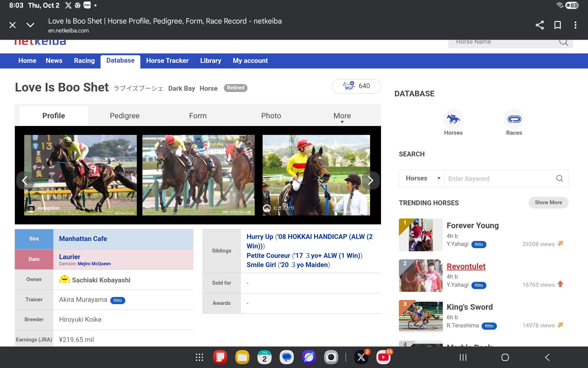Launch YouTube from the taskbar
This screenshot has width=588, height=368.
point(383,357)
